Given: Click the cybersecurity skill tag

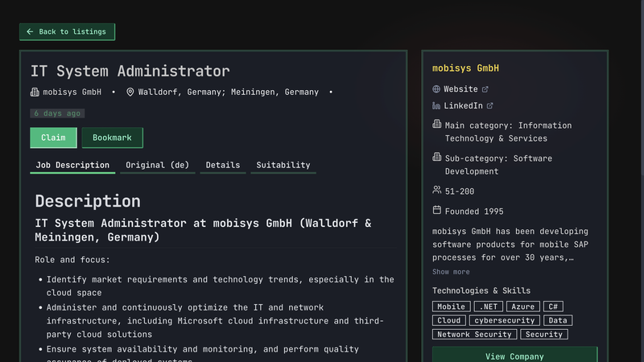Looking at the screenshot, I should pos(505,320).
